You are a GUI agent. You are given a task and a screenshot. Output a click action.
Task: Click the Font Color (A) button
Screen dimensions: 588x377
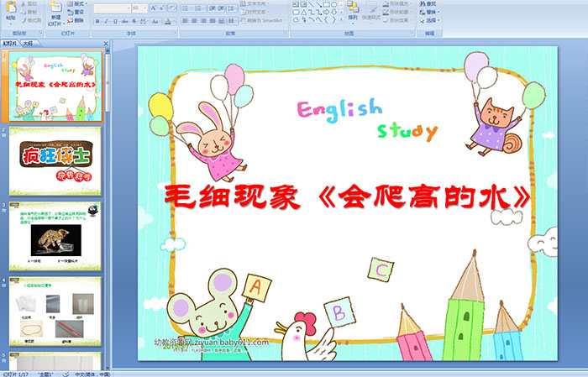pyautogui.click(x=168, y=21)
